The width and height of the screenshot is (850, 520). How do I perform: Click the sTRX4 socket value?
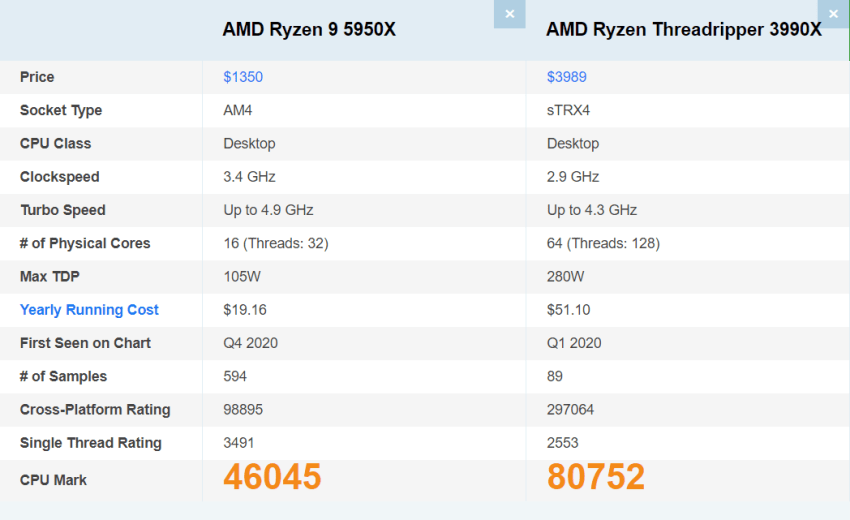568,110
